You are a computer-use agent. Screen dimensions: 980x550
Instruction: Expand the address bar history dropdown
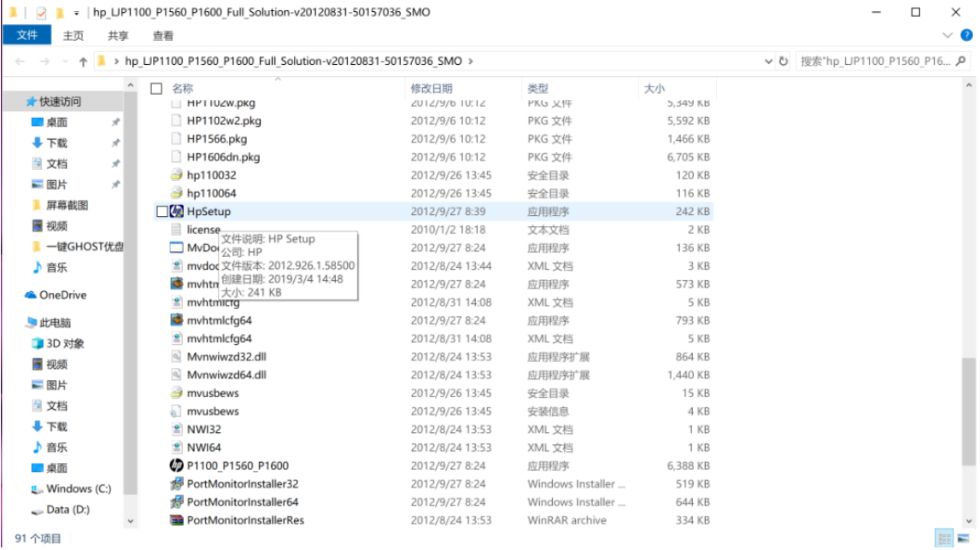coord(767,61)
